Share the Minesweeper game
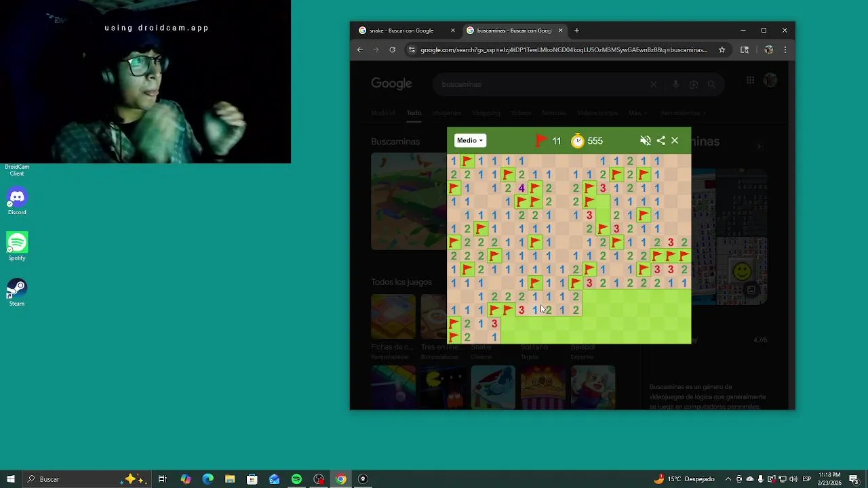The width and height of the screenshot is (868, 488). [x=660, y=140]
